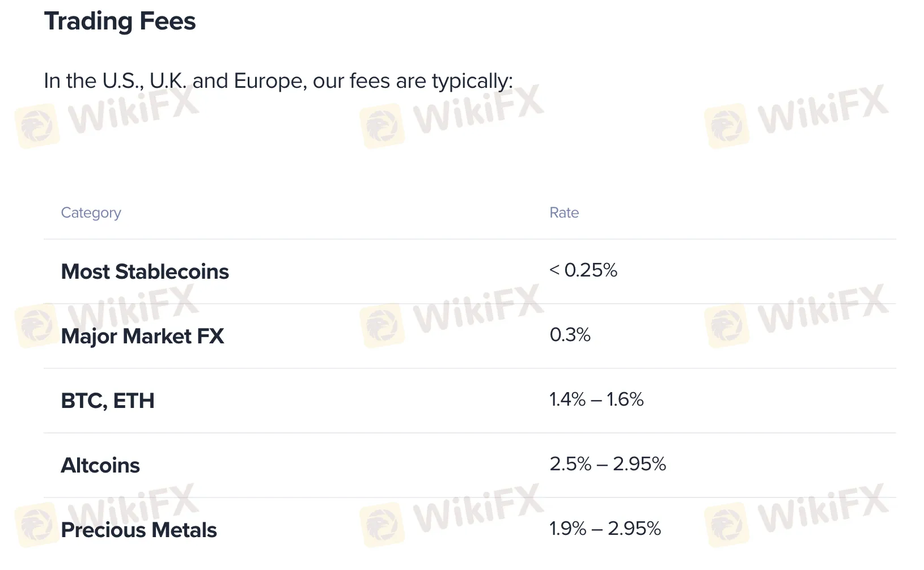
Task: Click the Trading Fees heading
Action: coord(120,22)
